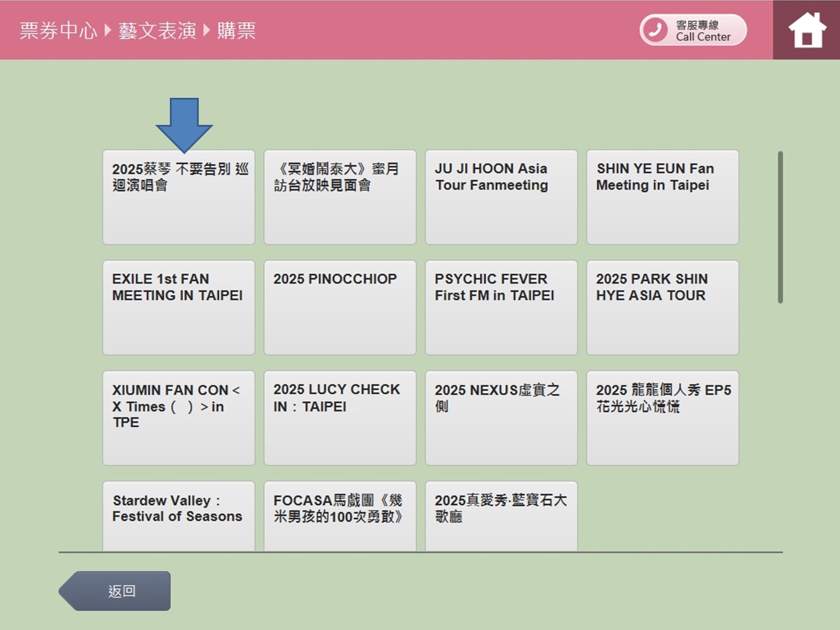This screenshot has width=840, height=630.
Task: Open 2025 龍龍個人秀 EP5 花光光心慌慌
Action: (x=662, y=418)
